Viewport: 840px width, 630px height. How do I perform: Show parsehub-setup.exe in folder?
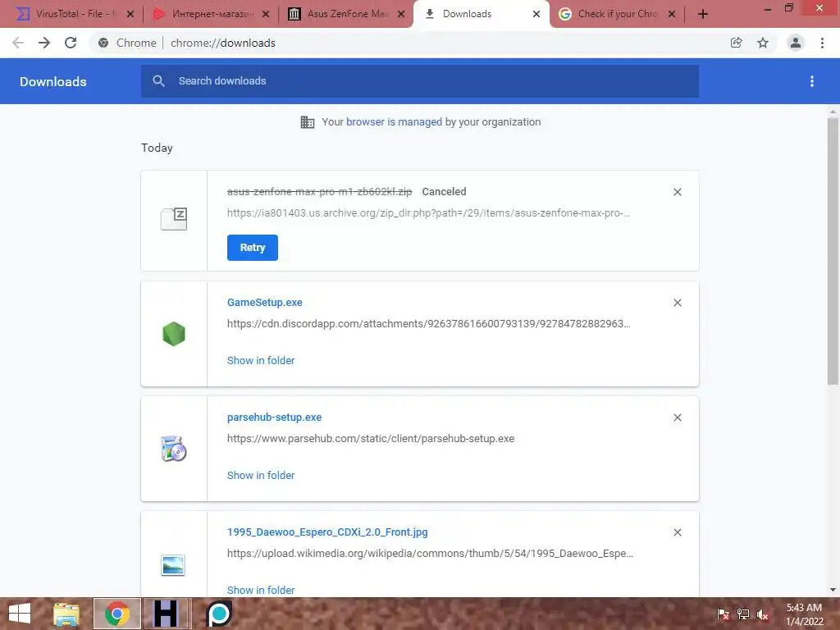261,475
